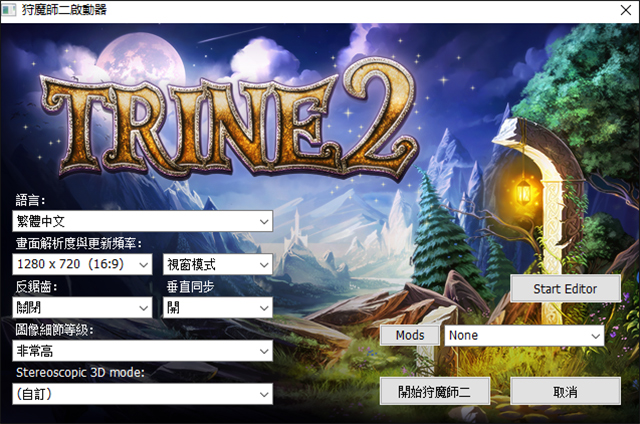Click the 圖像細節等級: label
This screenshot has height=424, width=640.
tap(54, 330)
